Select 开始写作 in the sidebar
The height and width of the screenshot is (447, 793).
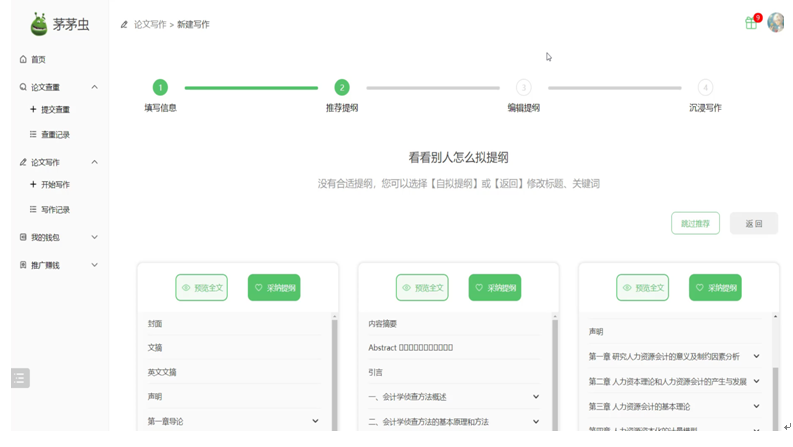(55, 185)
